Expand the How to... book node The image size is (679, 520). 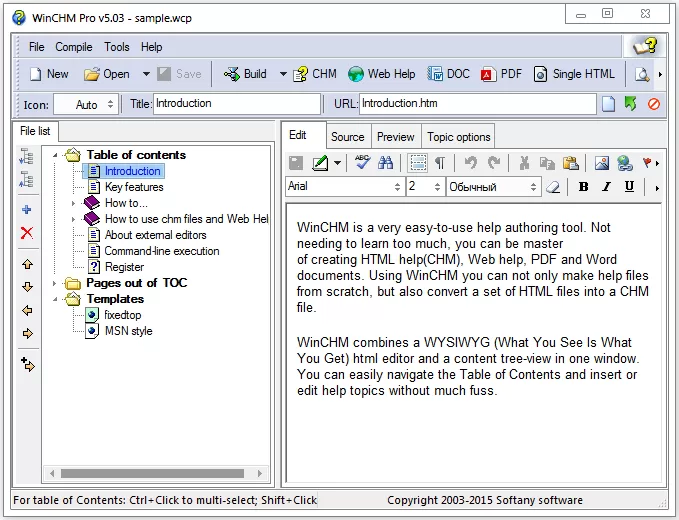pos(73,203)
